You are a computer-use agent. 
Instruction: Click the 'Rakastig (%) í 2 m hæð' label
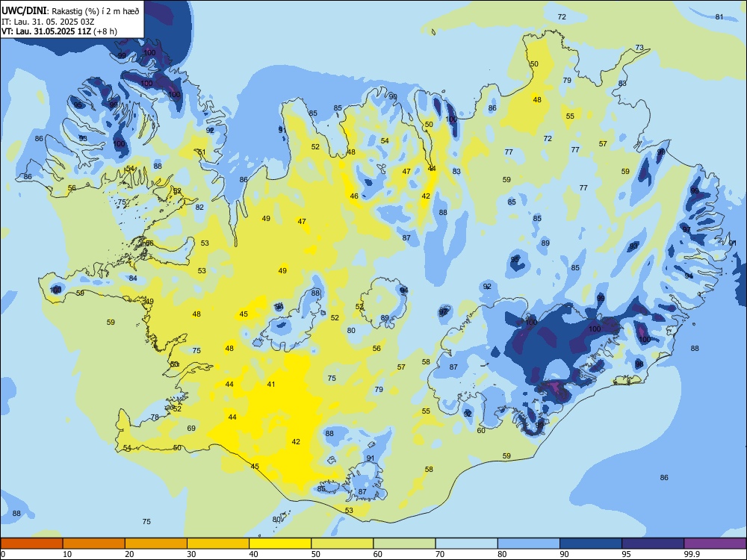96,11
